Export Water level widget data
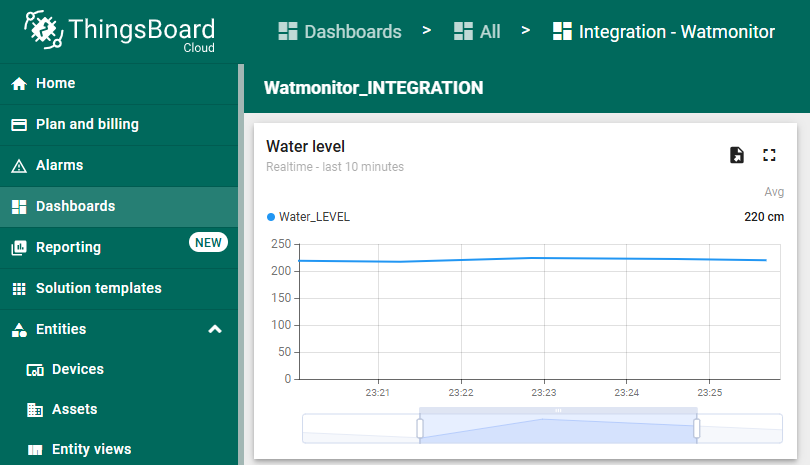810x465 pixels. 737,155
